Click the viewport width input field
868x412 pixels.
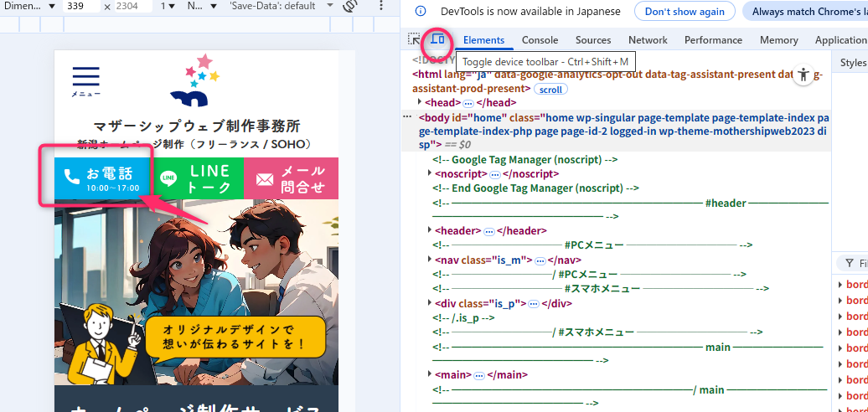click(81, 7)
